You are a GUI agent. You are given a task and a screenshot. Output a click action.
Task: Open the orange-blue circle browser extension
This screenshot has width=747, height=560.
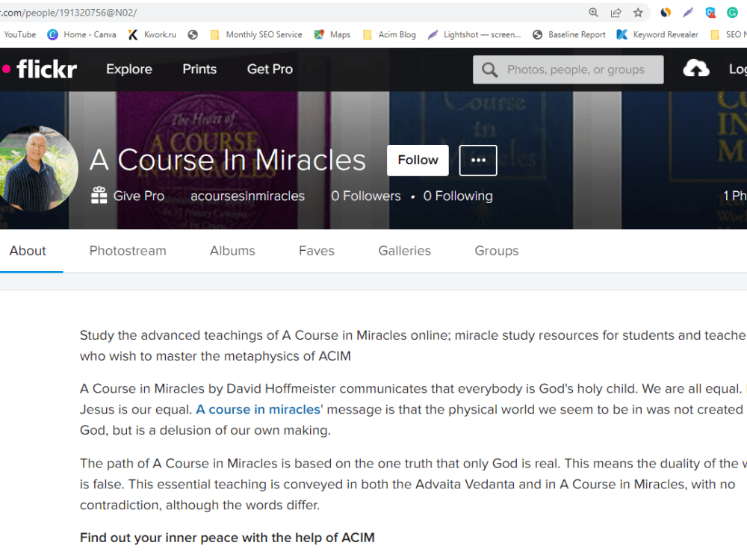(x=666, y=13)
